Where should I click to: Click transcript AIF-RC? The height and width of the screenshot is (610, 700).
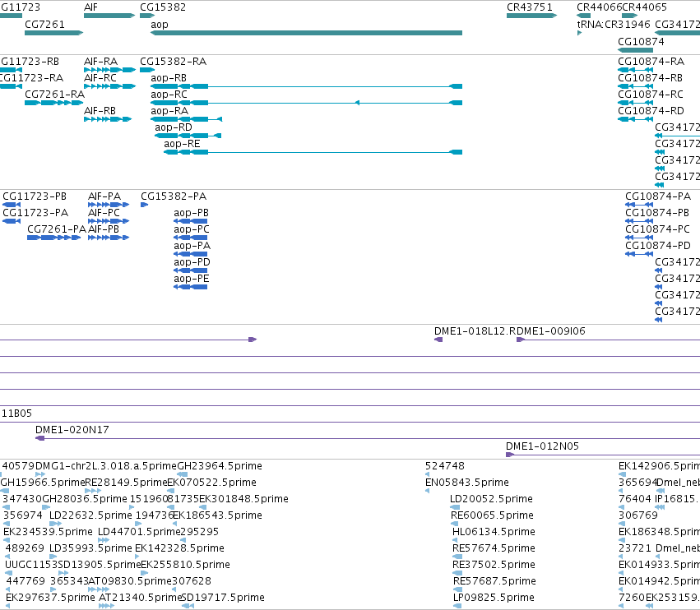(x=110, y=86)
